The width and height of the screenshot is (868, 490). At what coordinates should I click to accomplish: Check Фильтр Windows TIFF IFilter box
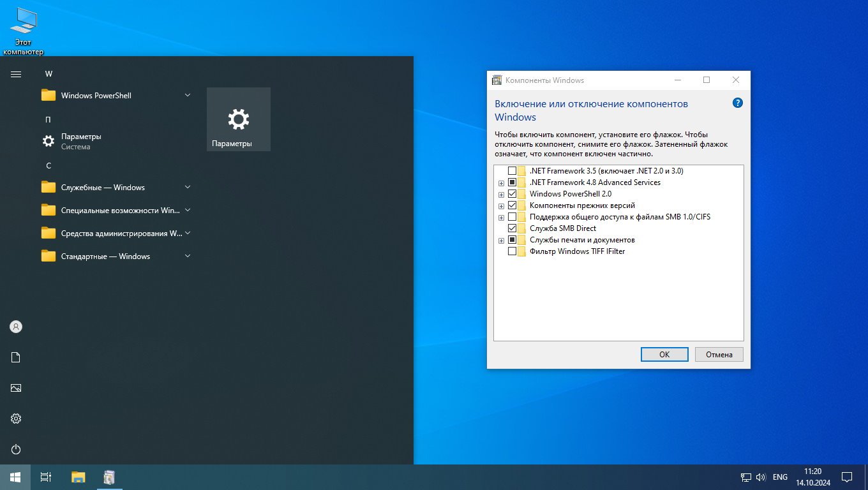click(512, 251)
